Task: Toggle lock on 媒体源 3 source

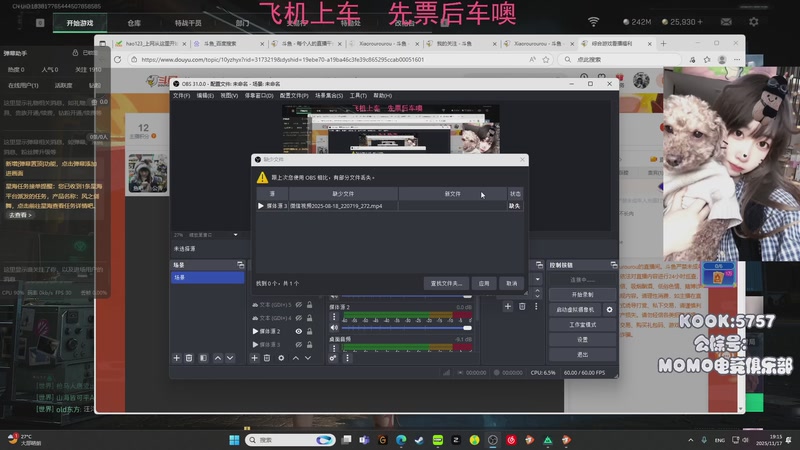Action: pyautogui.click(x=309, y=344)
